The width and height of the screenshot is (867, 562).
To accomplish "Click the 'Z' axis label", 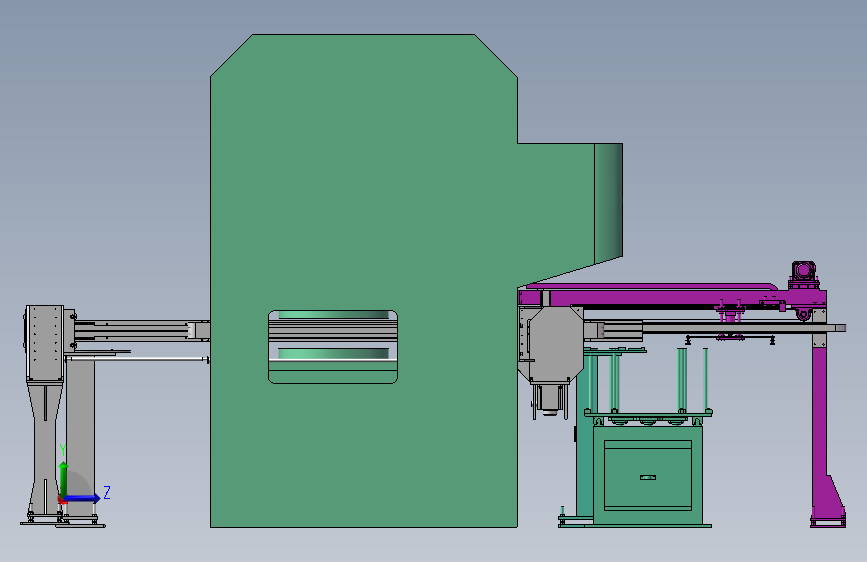I will [x=107, y=492].
